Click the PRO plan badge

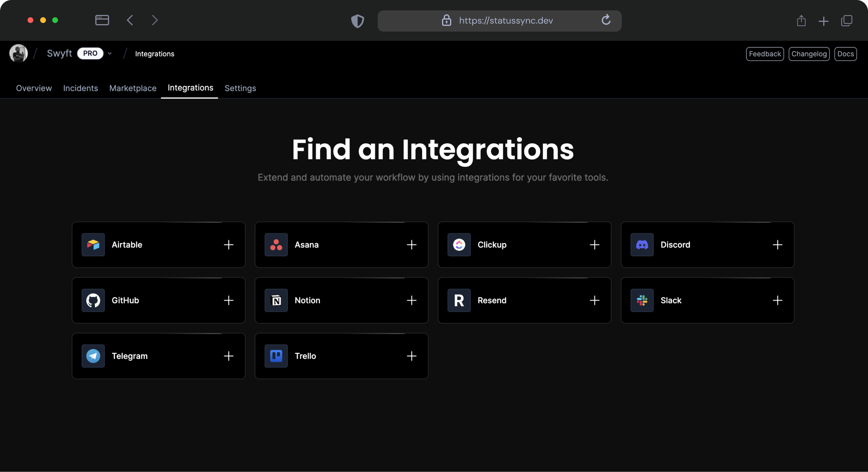90,53
